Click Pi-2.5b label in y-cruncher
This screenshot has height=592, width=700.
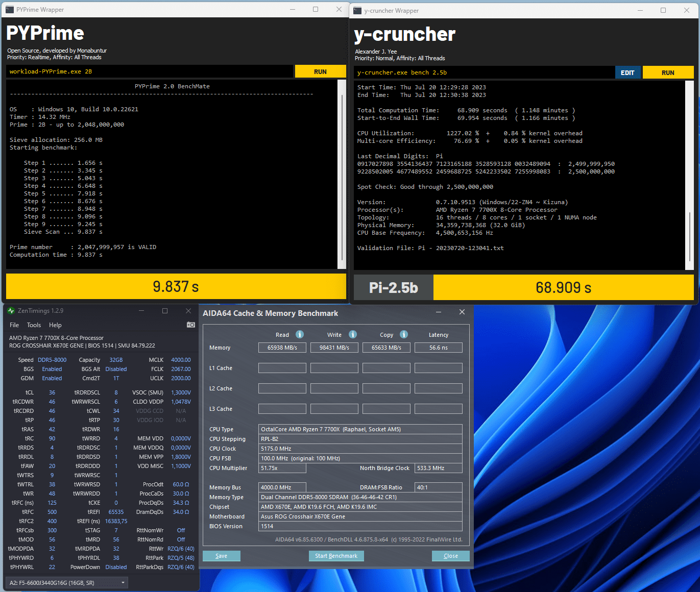point(394,288)
